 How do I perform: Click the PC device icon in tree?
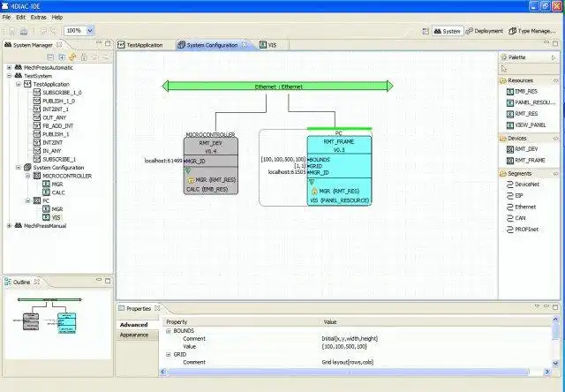click(37, 200)
